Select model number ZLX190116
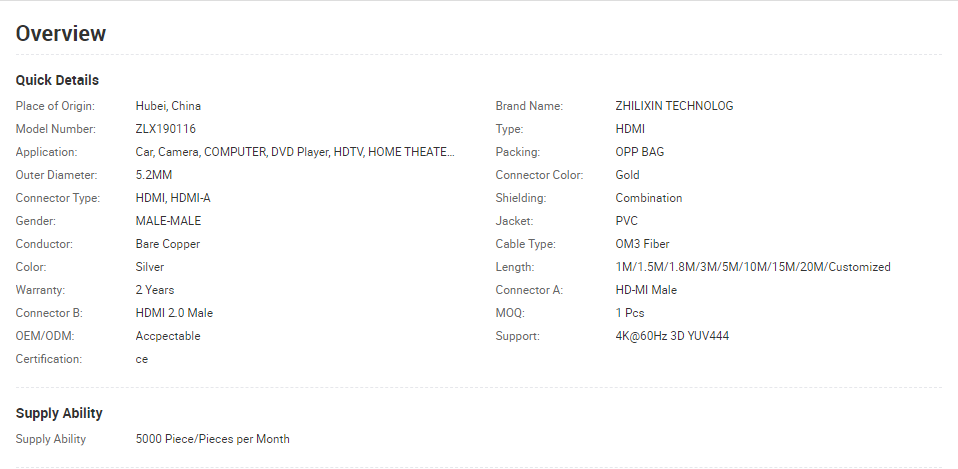Screen dimensions: 958x469 click(x=166, y=129)
